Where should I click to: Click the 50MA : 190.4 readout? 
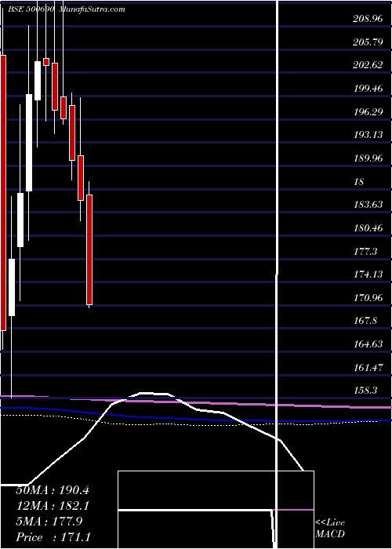pos(53,490)
